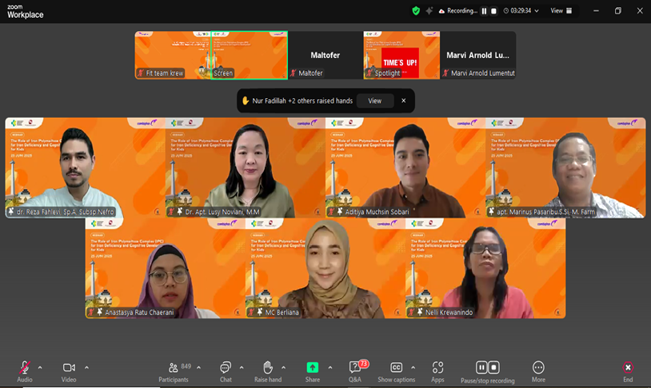Select the Screen share thumbnail

[x=249, y=55]
